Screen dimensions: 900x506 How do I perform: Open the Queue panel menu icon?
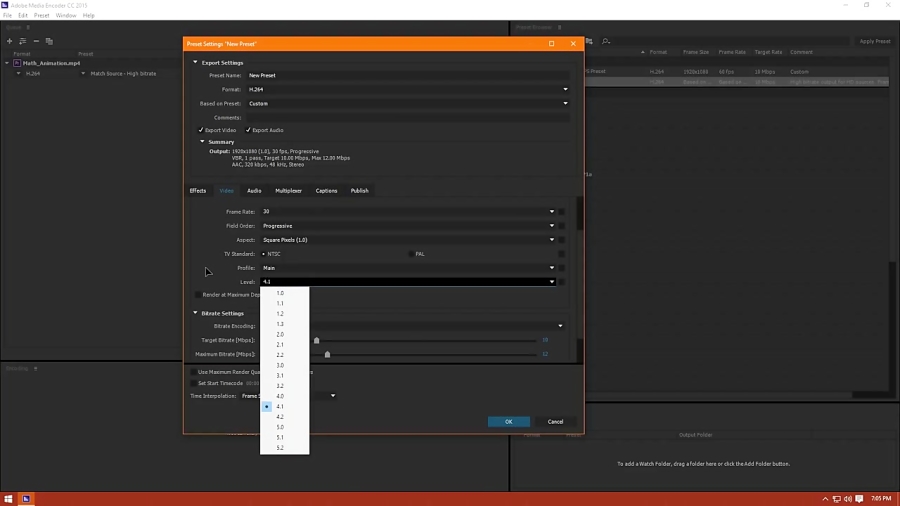coord(28,27)
